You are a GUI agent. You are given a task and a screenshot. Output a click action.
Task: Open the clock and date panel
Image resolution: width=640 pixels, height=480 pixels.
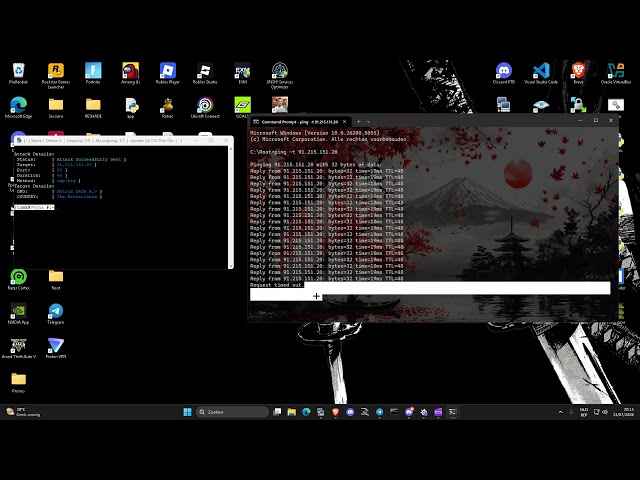point(623,412)
